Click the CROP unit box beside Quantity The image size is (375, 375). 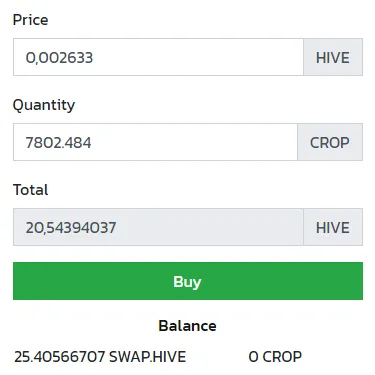pyautogui.click(x=330, y=142)
